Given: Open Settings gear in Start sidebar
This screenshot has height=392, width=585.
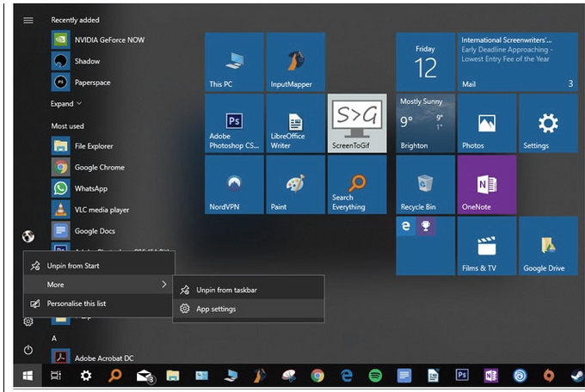Looking at the screenshot, I should pos(28,322).
